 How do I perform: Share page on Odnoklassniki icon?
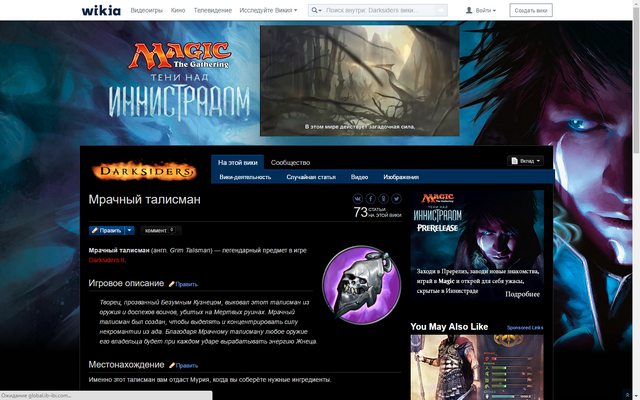coord(383,199)
